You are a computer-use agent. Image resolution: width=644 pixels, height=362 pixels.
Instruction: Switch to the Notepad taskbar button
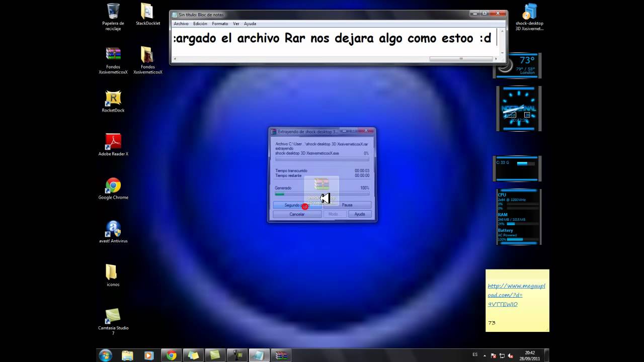[259, 355]
